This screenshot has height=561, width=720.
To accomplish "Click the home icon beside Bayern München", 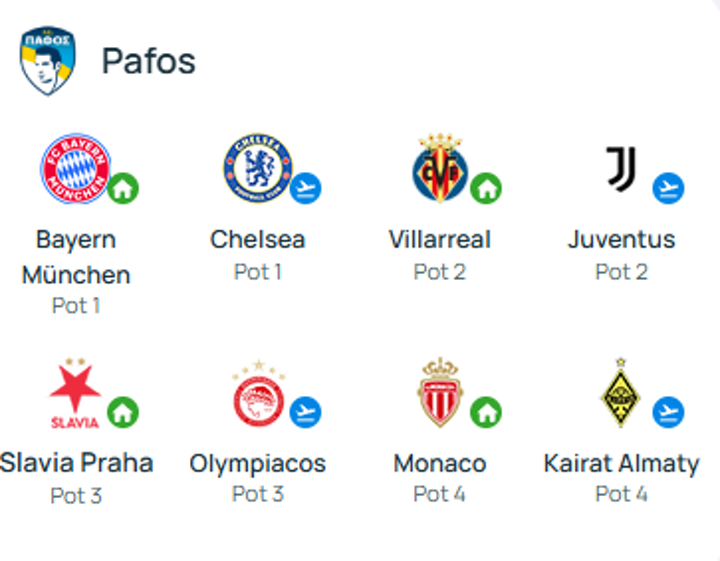I will pyautogui.click(x=123, y=188).
